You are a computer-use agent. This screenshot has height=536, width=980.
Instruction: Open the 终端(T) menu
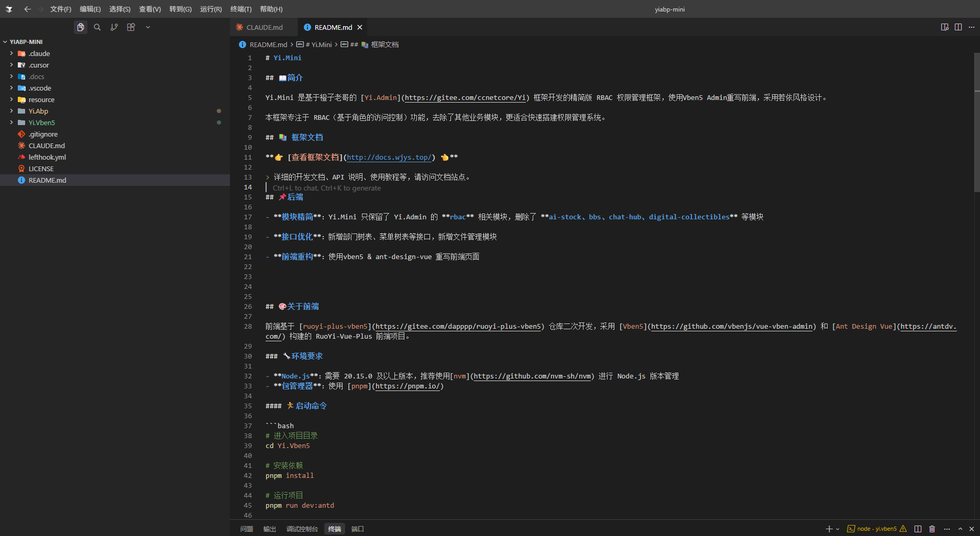tap(241, 9)
